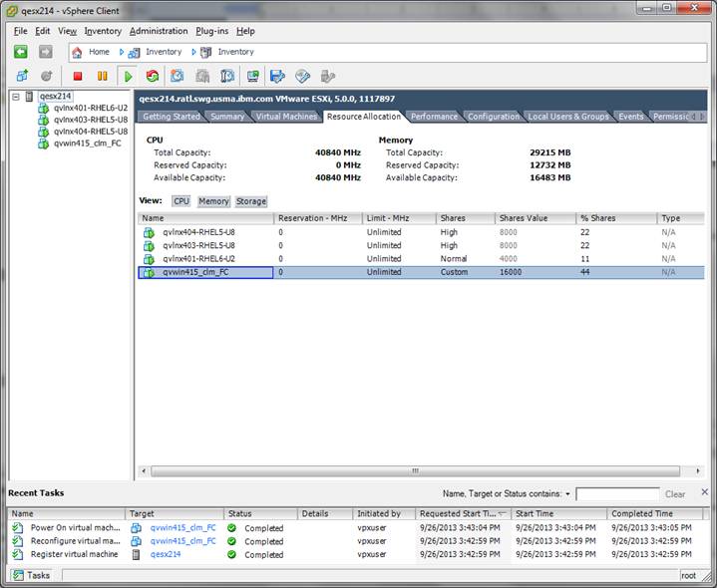This screenshot has height=588, width=717.
Task: Click the Tasks icon in status bar
Action: tap(17, 576)
